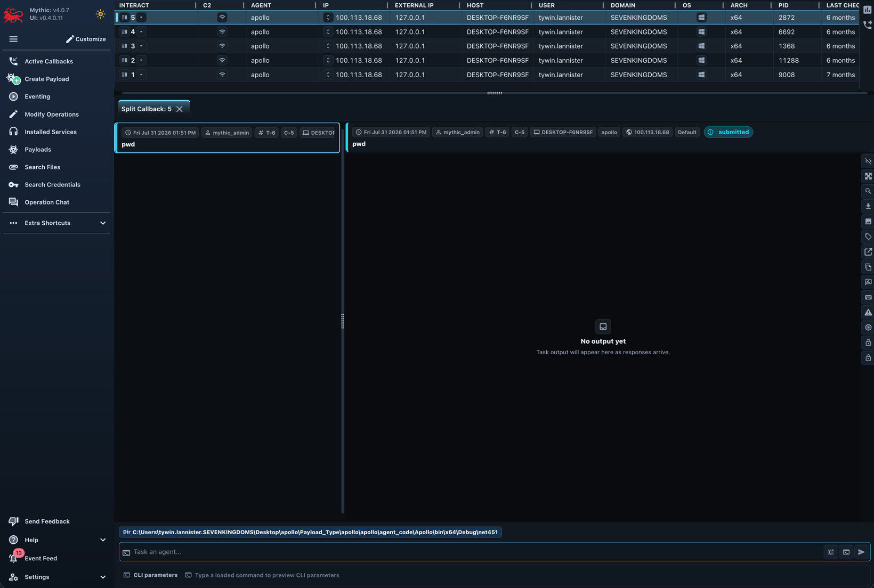Click the expand fullscreen icon in output toolbar
The image size is (874, 588).
tap(868, 176)
